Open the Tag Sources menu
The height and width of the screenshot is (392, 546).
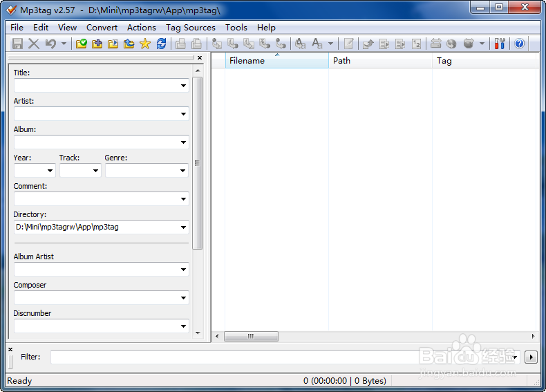(191, 28)
